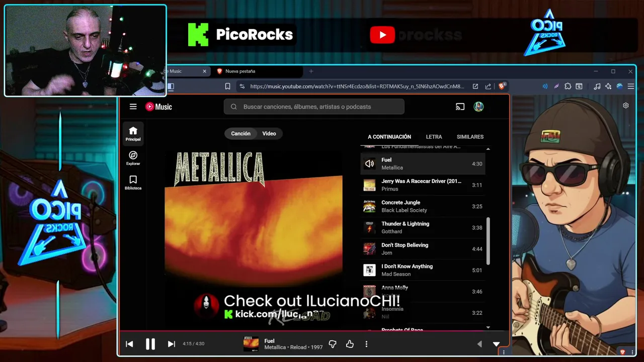Screen dimensions: 644x362
Task: Skip to the previous track
Action: click(129, 344)
